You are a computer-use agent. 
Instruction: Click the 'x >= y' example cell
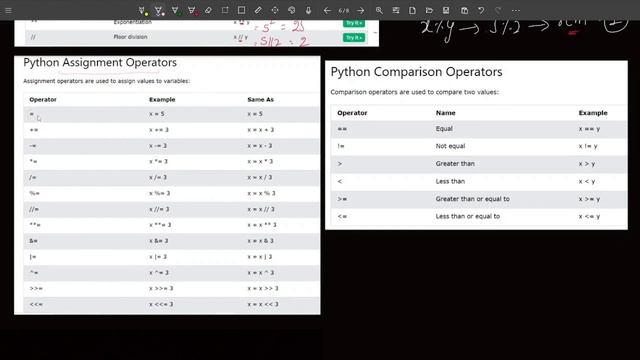tap(589, 199)
